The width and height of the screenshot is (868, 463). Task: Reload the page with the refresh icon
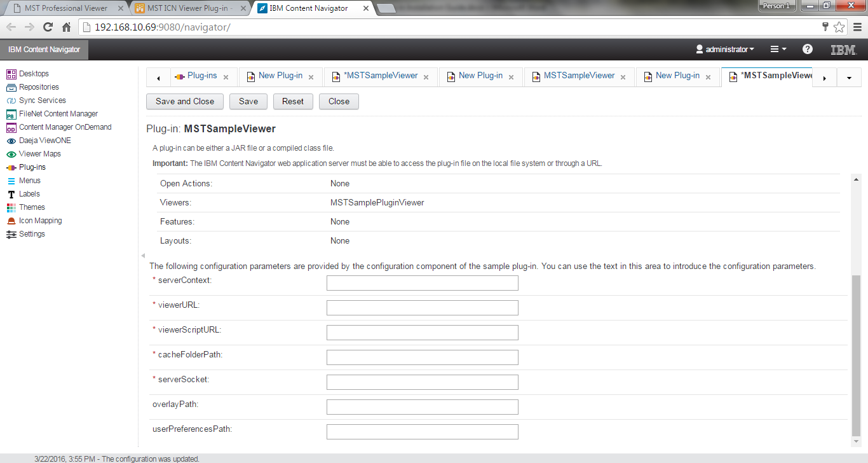pyautogui.click(x=48, y=27)
